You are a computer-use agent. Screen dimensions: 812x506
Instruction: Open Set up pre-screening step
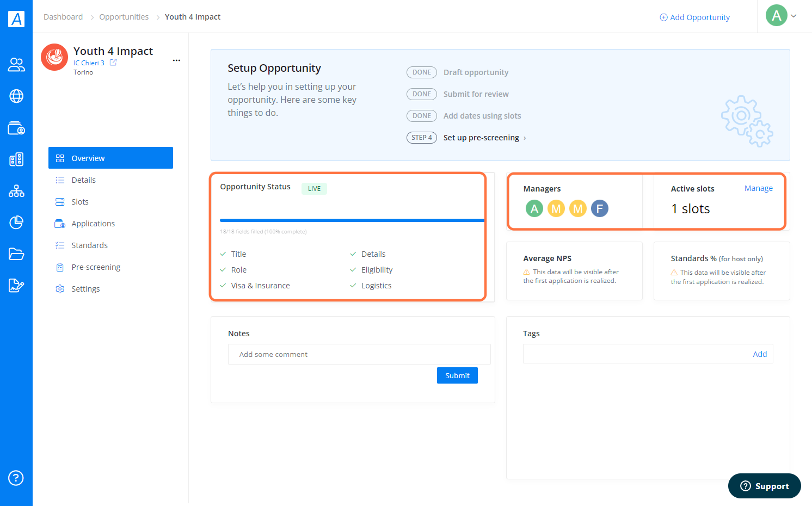481,138
